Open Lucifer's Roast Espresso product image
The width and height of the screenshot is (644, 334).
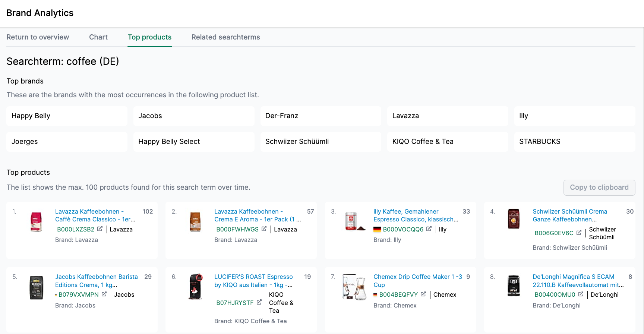[196, 287]
